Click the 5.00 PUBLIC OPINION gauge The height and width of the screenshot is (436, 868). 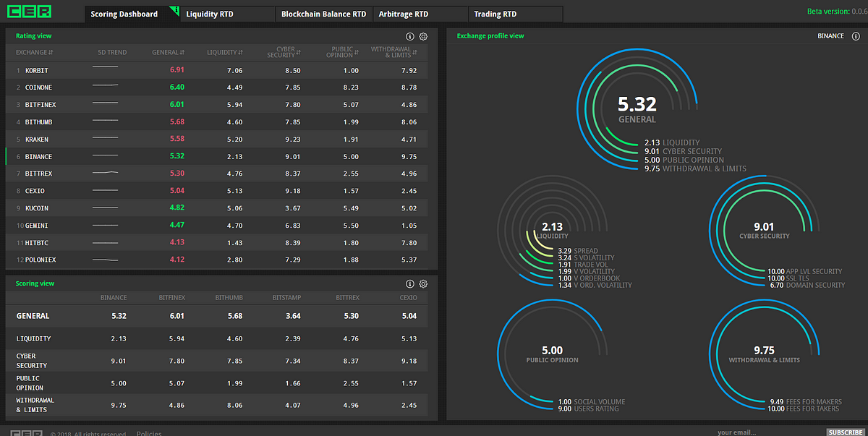[x=552, y=354]
